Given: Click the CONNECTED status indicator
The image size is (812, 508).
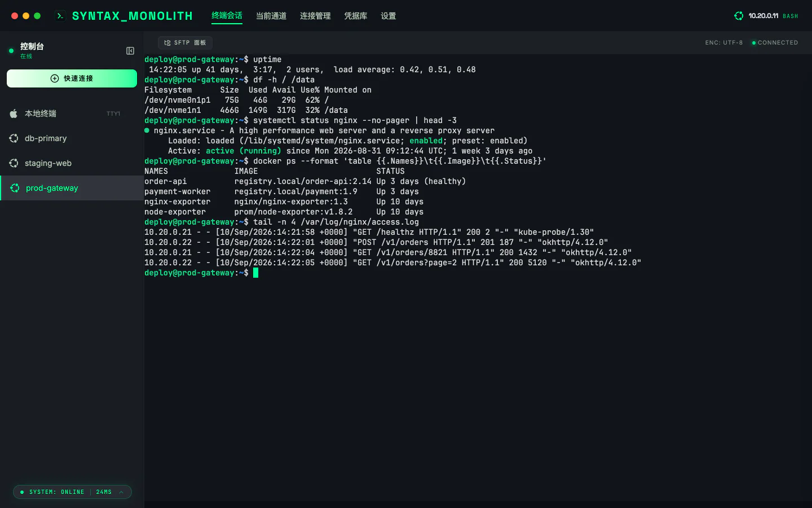Looking at the screenshot, I should pyautogui.click(x=775, y=43).
